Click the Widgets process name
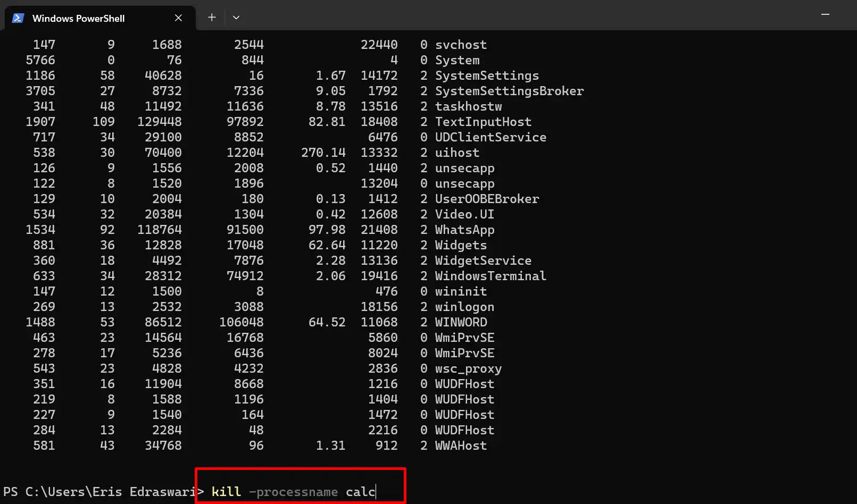Viewport: 857px width, 504px height. click(x=461, y=245)
